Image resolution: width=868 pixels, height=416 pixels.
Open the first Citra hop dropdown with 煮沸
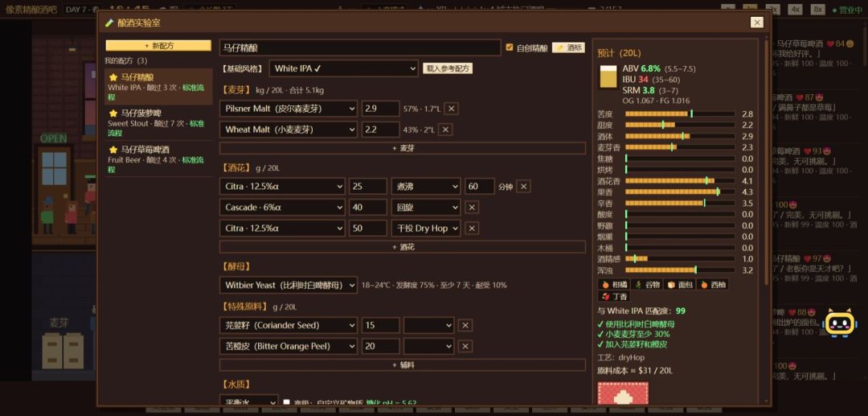coord(282,187)
